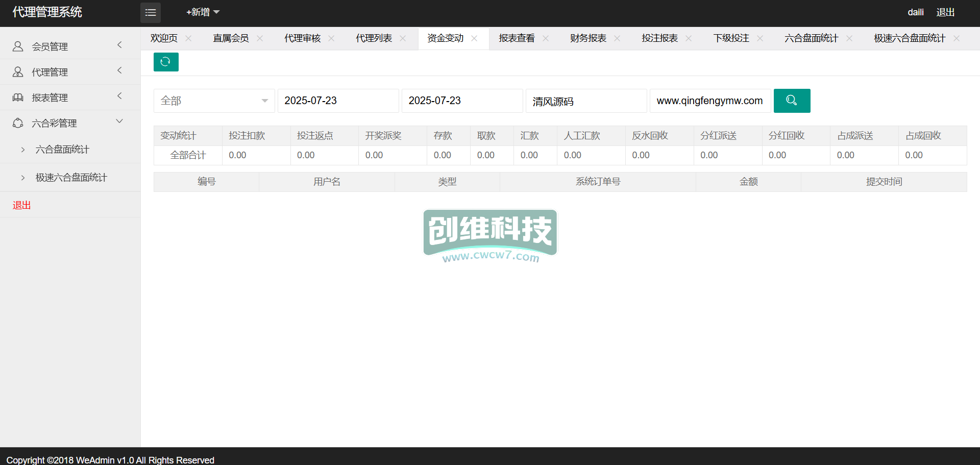980x465 pixels.
Task: Close the 代理审核 tab
Action: 331,38
